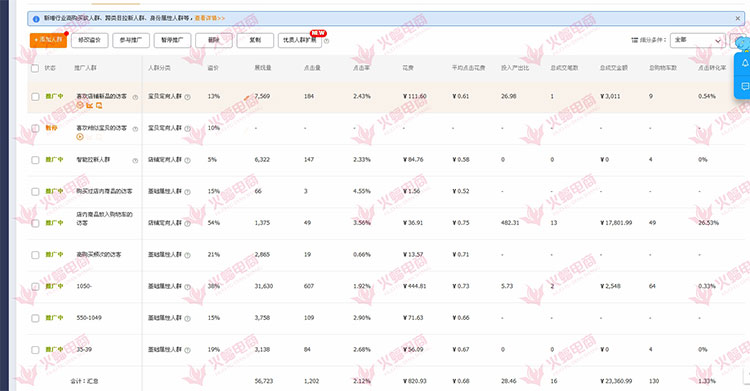Click the blue info icon in the banner
Viewport: 750px width, 391px height.
36,19
